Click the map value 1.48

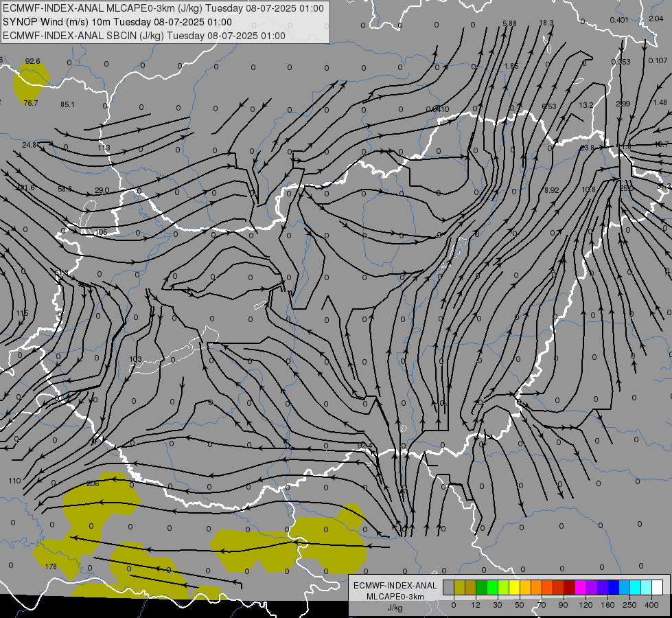660,102
